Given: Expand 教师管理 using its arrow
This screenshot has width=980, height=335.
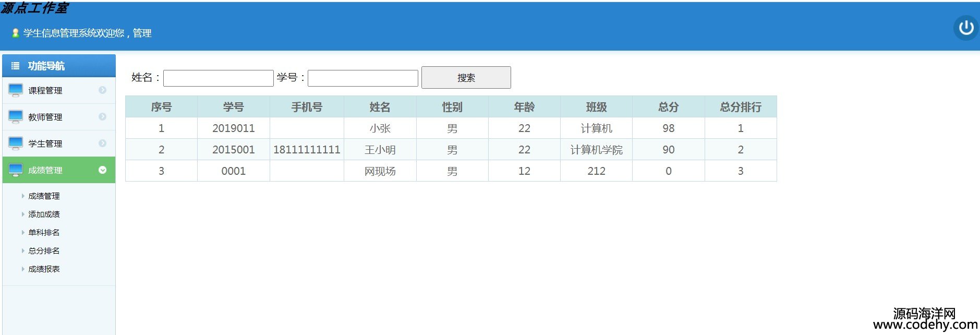Looking at the screenshot, I should click(x=102, y=117).
